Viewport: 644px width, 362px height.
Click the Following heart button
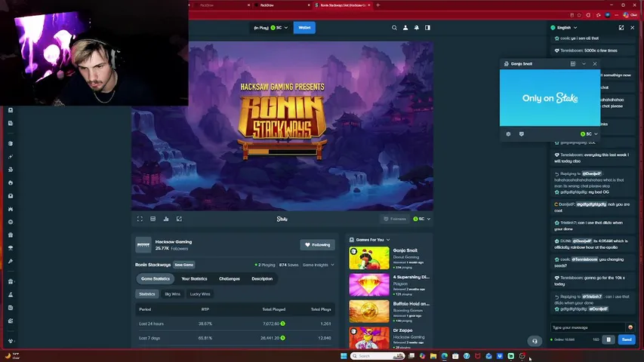click(318, 244)
